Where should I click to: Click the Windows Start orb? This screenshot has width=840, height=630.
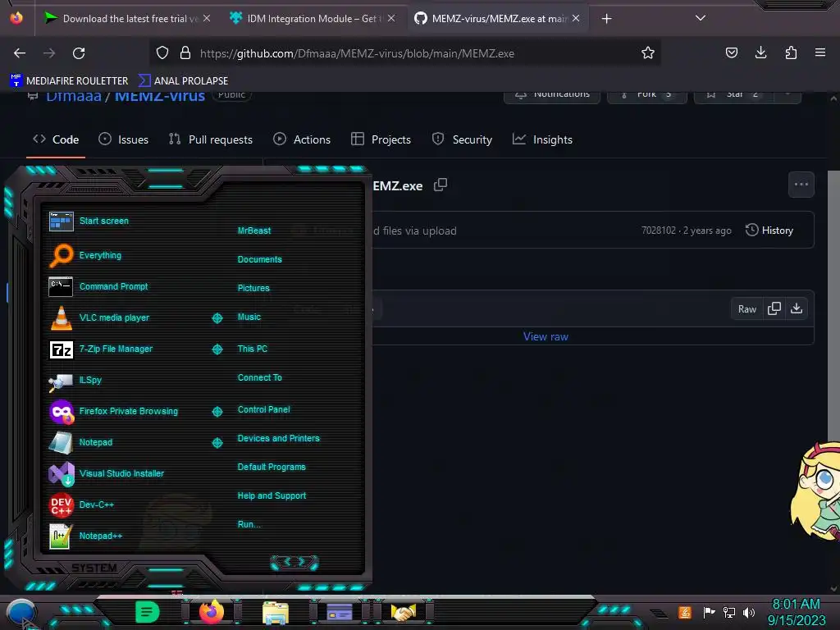(x=21, y=613)
